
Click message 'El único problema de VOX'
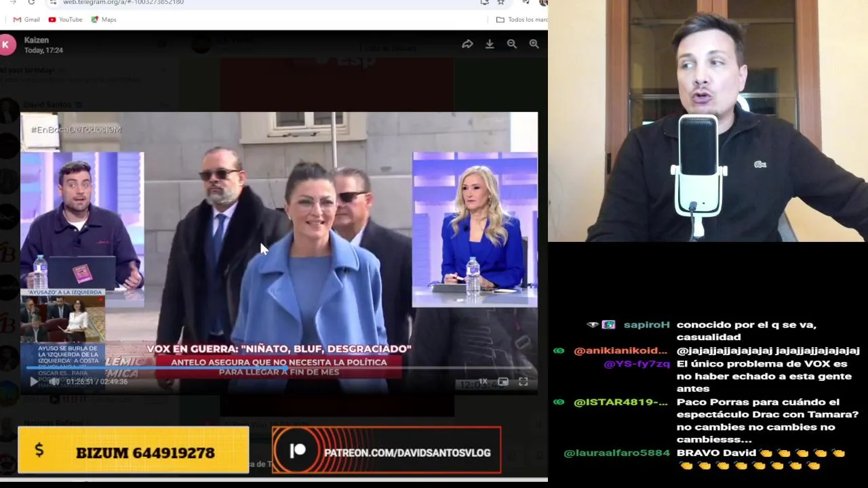[x=764, y=376]
